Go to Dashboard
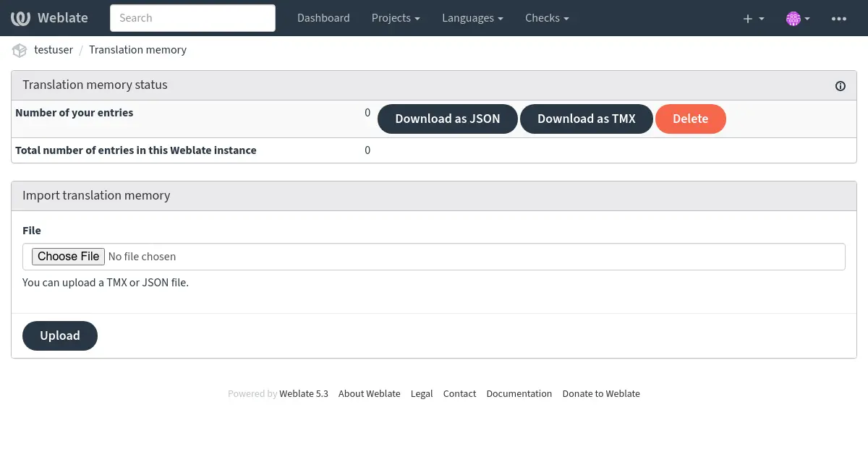868x449 pixels. coord(323,18)
